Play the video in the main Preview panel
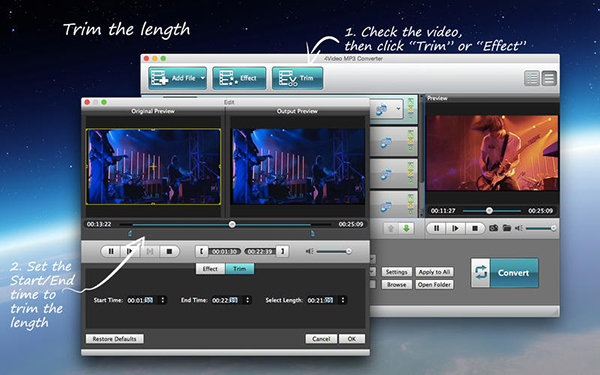The height and width of the screenshot is (375, 600). (x=455, y=228)
